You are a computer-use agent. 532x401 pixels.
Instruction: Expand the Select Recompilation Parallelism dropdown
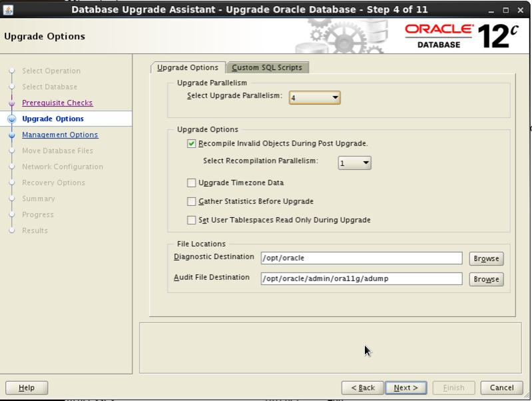coord(354,163)
